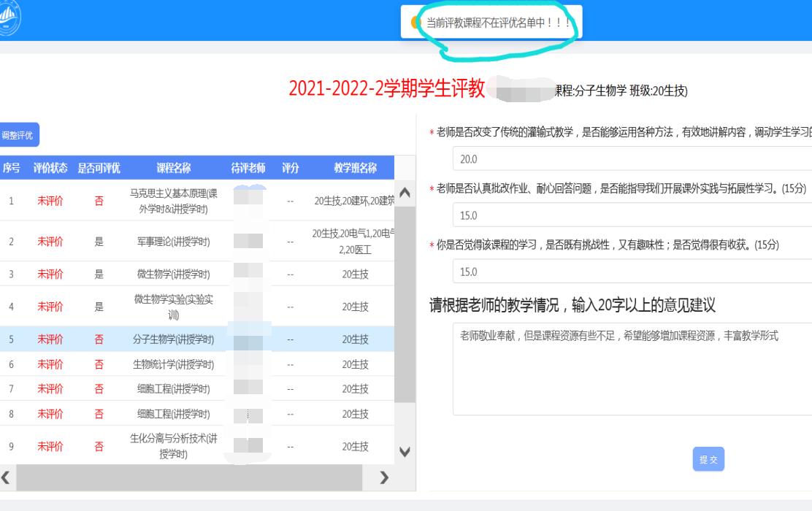Viewport: 812px width, 511px height.
Task: Click the orange warning icon in notification
Action: pyautogui.click(x=416, y=23)
